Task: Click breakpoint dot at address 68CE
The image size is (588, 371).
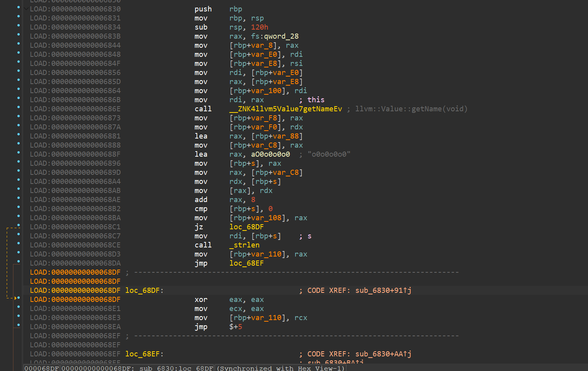Action: click(19, 244)
